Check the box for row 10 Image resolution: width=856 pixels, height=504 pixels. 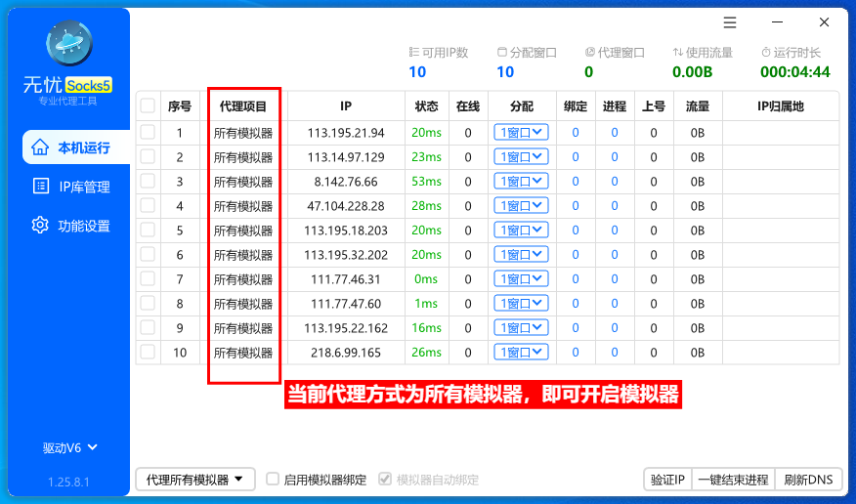tap(148, 352)
